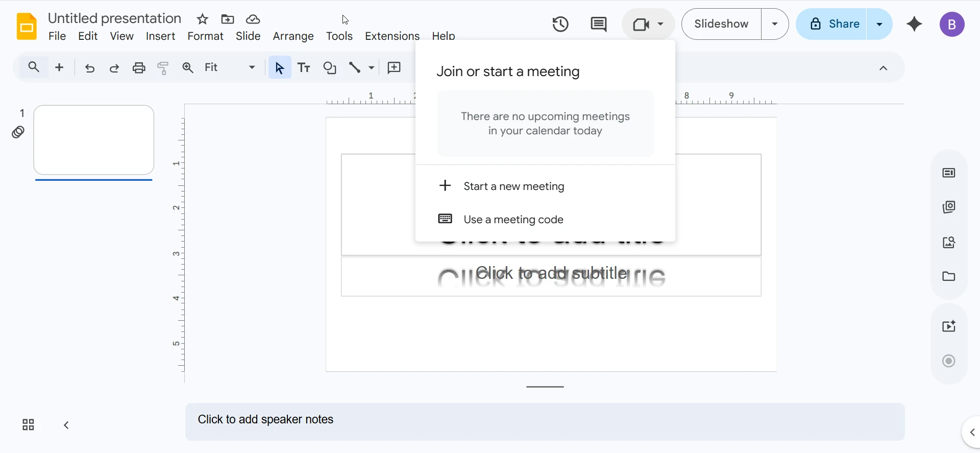980x453 pixels.
Task: Collapse the filmstrip panel arrow
Action: pos(66,425)
